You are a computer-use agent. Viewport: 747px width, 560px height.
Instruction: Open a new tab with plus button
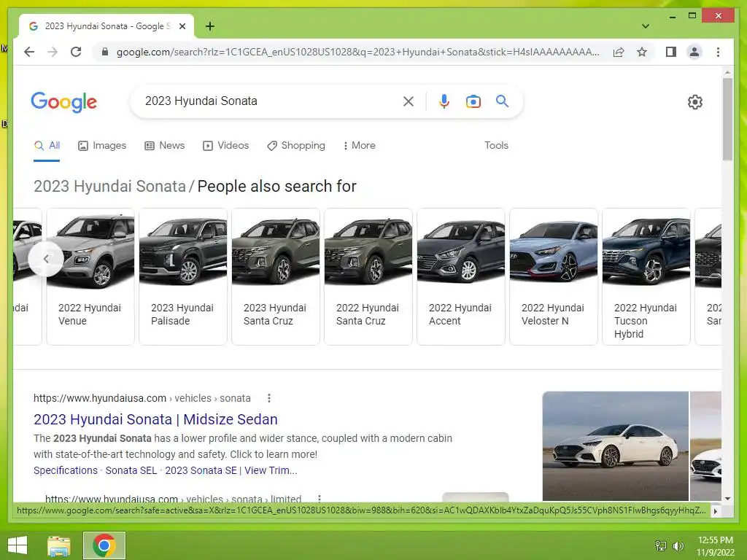click(210, 26)
